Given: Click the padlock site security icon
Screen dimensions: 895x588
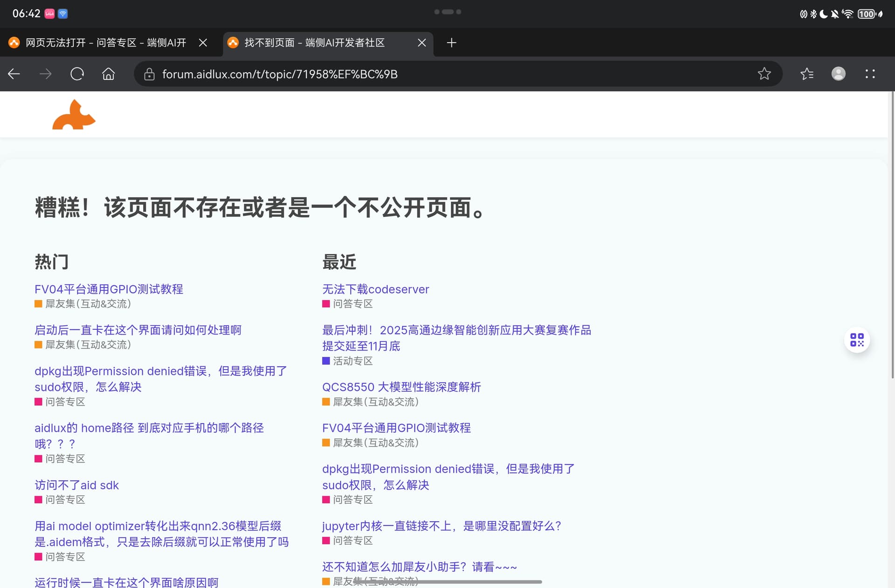Looking at the screenshot, I should (x=149, y=74).
